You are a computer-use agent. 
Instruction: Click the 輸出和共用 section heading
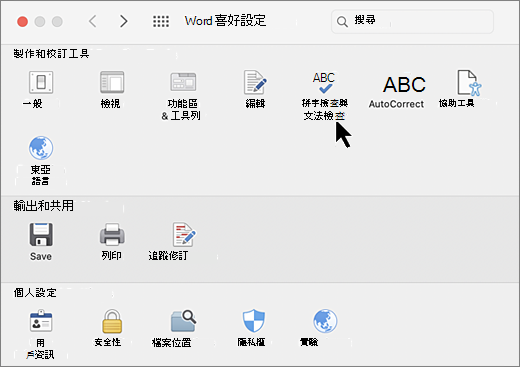pos(43,205)
